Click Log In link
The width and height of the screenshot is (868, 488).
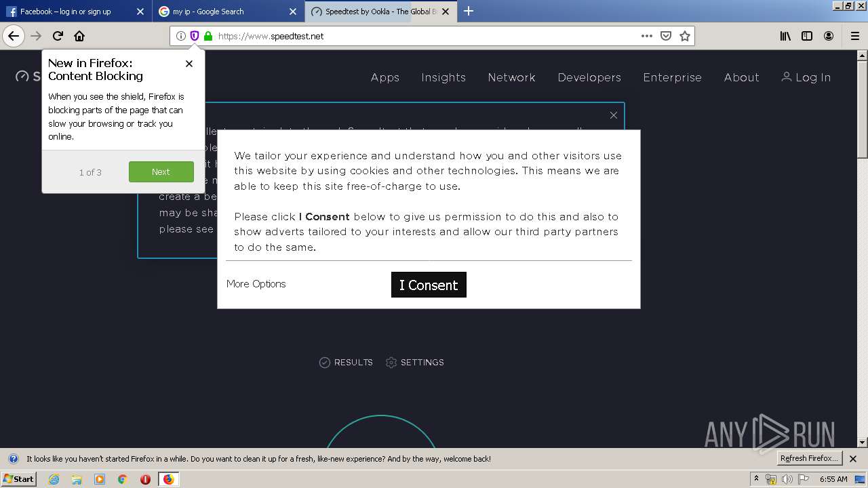point(806,77)
